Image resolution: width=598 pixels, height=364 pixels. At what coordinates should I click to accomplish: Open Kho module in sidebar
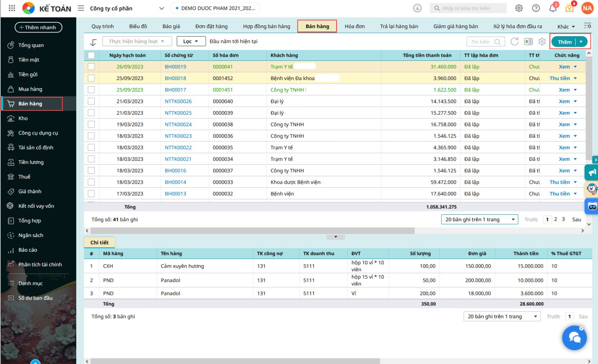[23, 118]
